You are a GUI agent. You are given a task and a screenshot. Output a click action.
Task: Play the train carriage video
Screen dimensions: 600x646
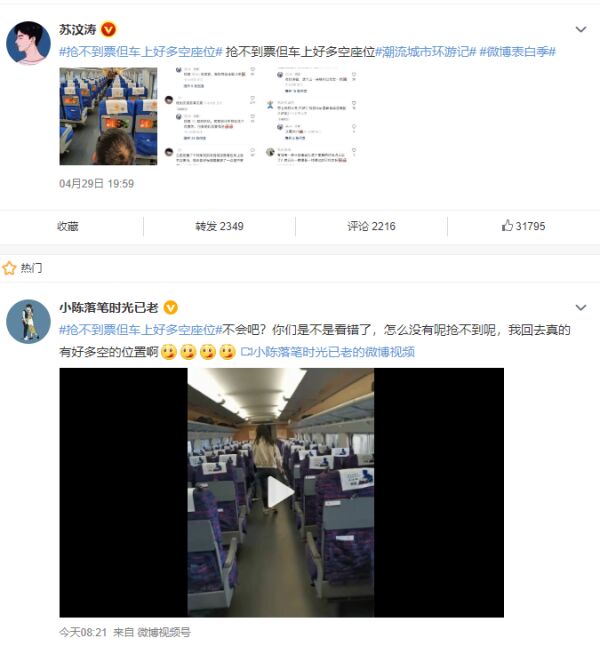pyautogui.click(x=281, y=492)
